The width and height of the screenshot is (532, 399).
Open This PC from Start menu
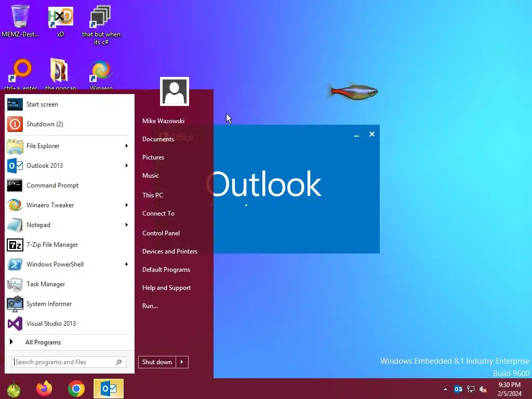pos(153,195)
